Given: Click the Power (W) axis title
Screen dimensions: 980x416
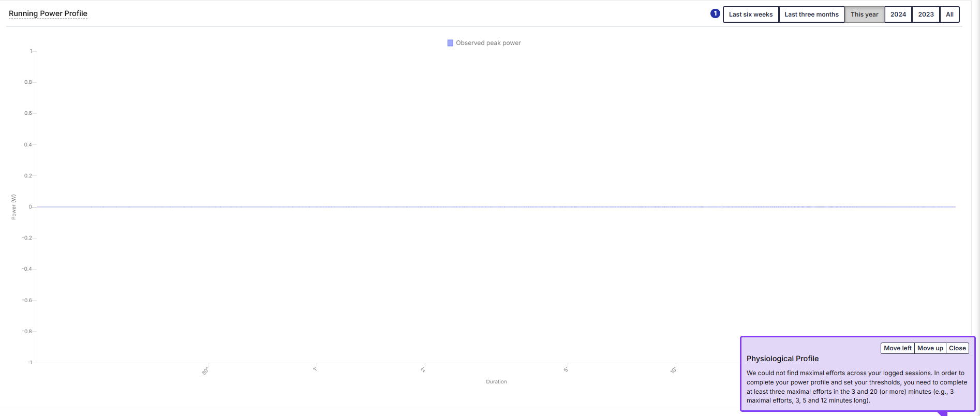Looking at the screenshot, I should point(14,207).
